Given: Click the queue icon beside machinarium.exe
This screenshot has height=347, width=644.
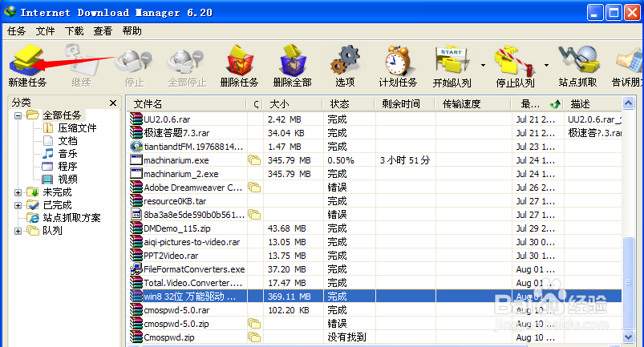Looking at the screenshot, I should pyautogui.click(x=254, y=160).
